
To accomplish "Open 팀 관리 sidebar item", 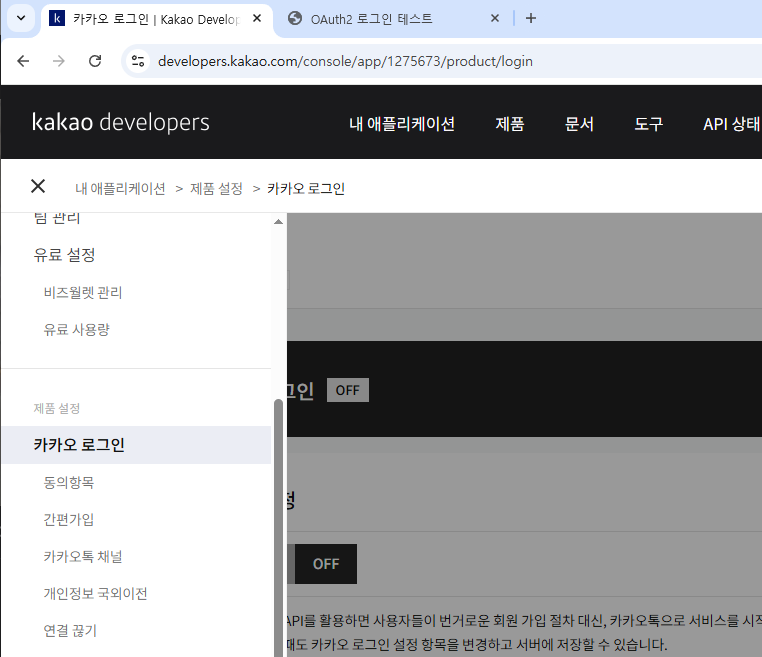I will [x=57, y=218].
